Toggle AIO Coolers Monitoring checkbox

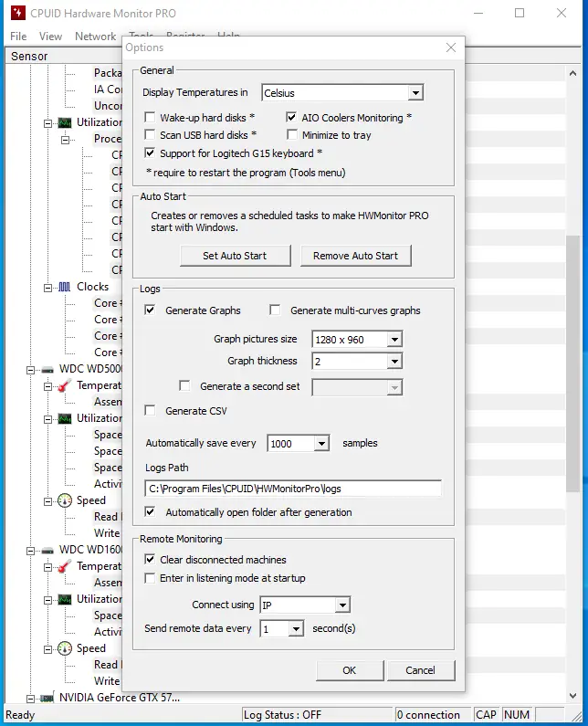pos(291,117)
